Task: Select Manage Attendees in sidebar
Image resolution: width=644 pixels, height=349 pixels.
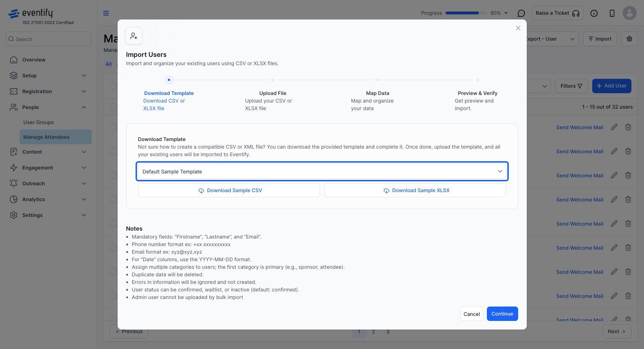Action: (x=56, y=137)
